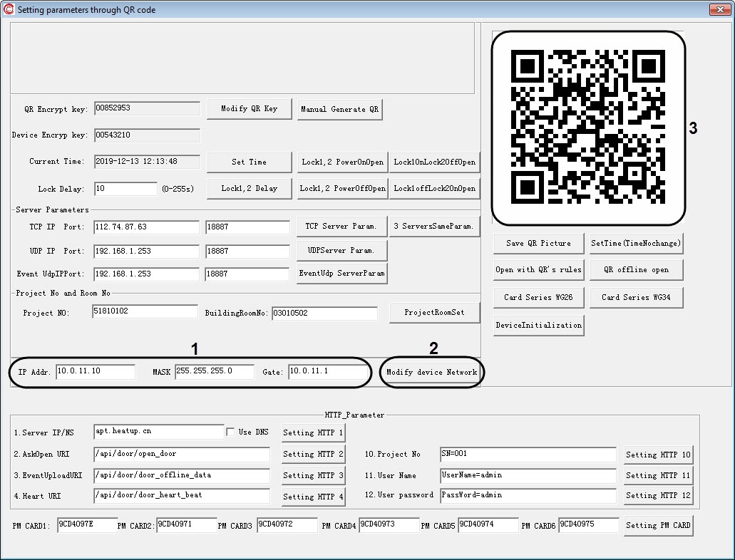The image size is (735, 560).
Task: Click Lock1,2 PowerOffOpen button
Action: 343,188
